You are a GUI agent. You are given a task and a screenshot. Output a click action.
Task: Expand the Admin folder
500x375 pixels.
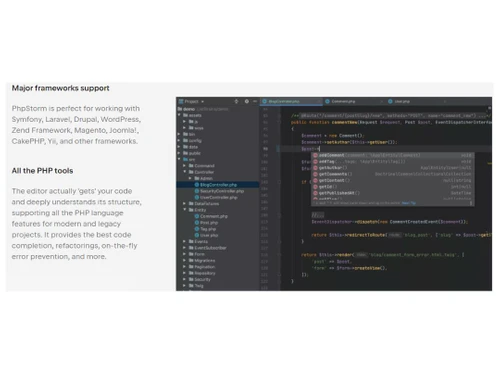pyautogui.click(x=190, y=178)
